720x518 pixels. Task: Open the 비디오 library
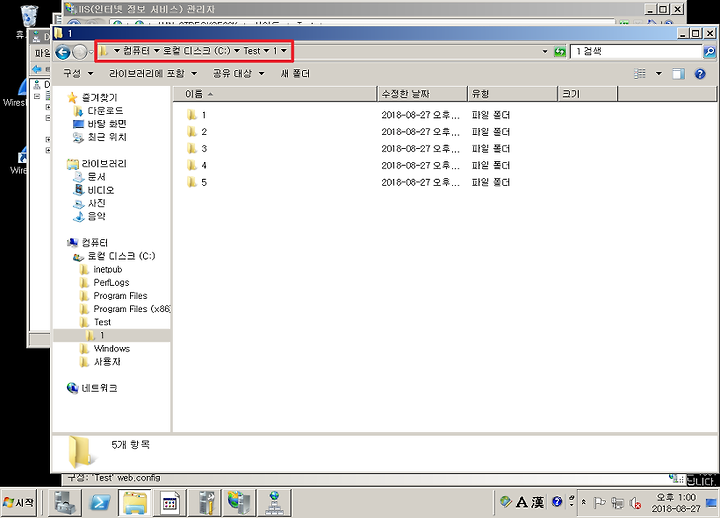(100, 190)
